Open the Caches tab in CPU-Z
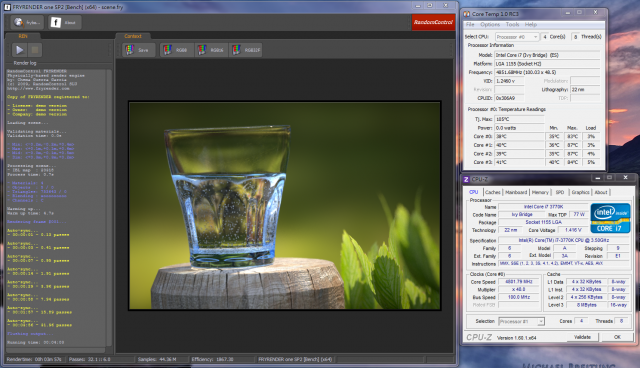 493,192
